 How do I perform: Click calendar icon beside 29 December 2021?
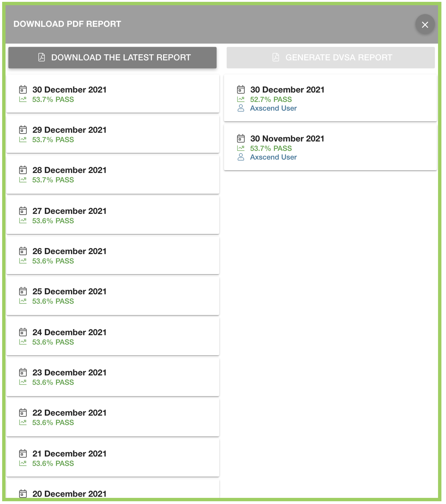23,130
